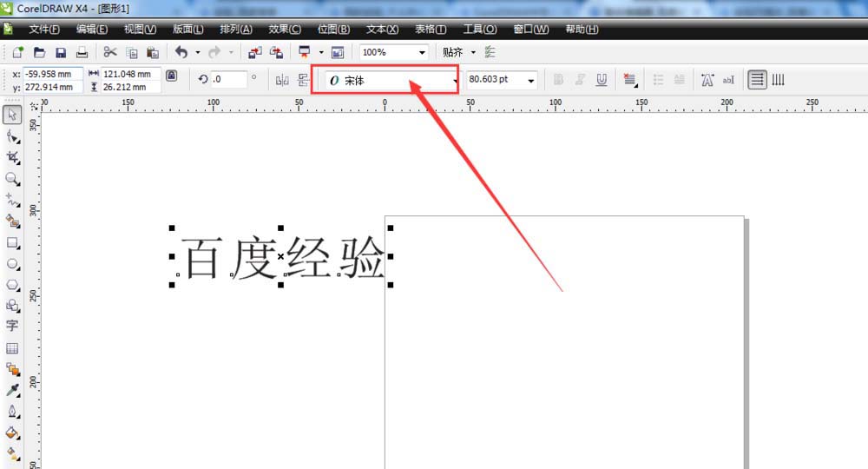This screenshot has height=469, width=868.
Task: Mirror the text vertically
Action: click(x=303, y=80)
